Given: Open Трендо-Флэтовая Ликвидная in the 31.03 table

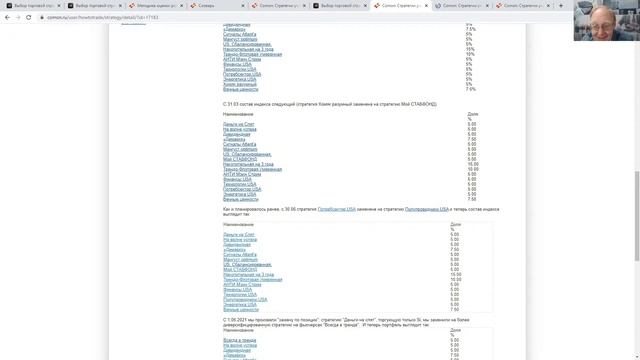Looking at the screenshot, I should 252,169.
